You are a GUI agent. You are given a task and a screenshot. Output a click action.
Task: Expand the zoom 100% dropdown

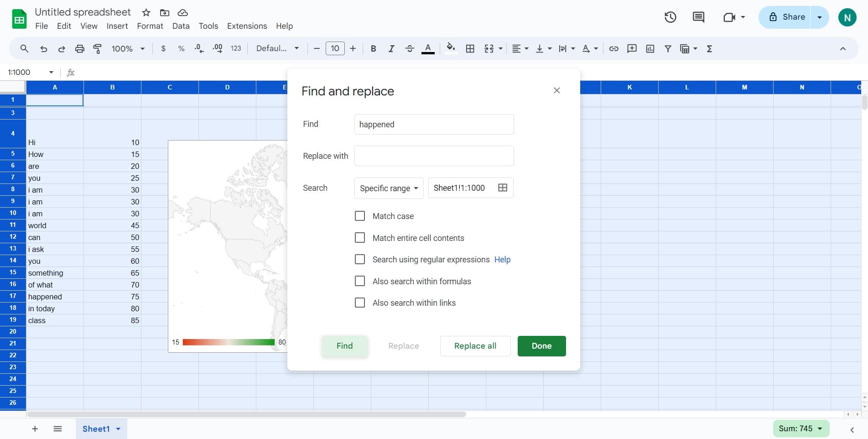click(x=128, y=49)
